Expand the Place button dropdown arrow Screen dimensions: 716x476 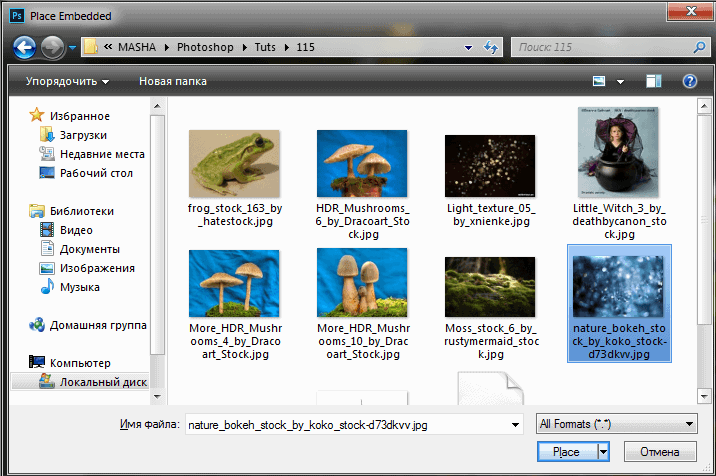[x=603, y=452]
